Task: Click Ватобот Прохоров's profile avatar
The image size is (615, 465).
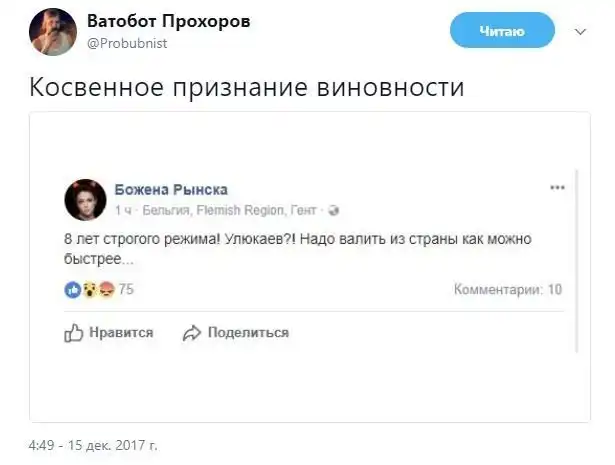Action: (54, 31)
